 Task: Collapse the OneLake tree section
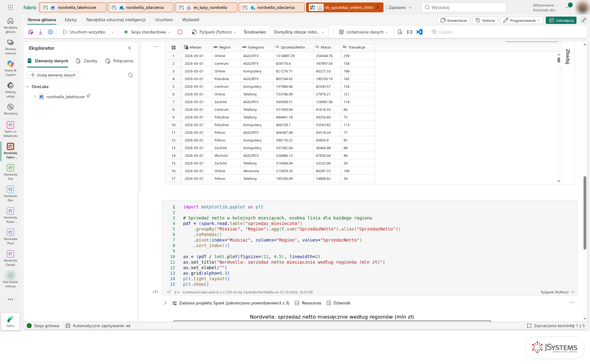[x=27, y=87]
